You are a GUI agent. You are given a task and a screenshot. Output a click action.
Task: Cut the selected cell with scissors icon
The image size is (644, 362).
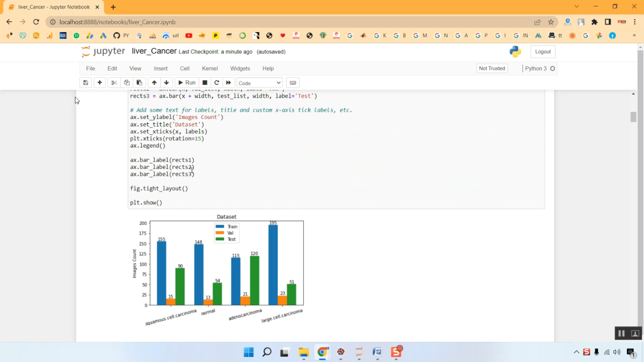(114, 82)
